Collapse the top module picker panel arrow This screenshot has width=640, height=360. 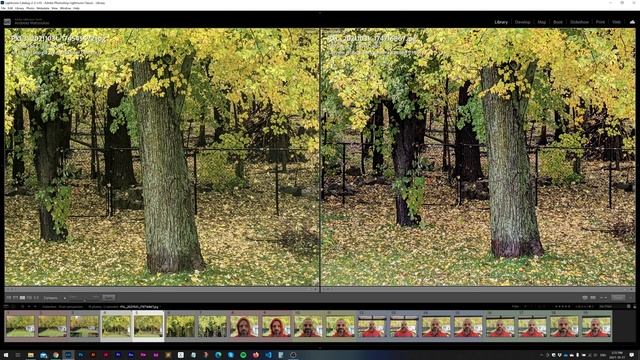pyautogui.click(x=320, y=13)
